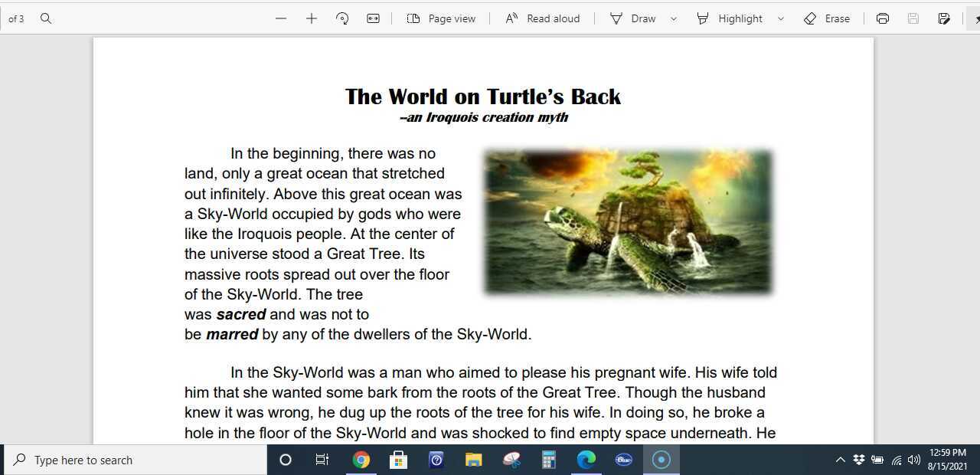Toggle the Draw tool
This screenshot has height=475, width=980.
click(x=632, y=18)
